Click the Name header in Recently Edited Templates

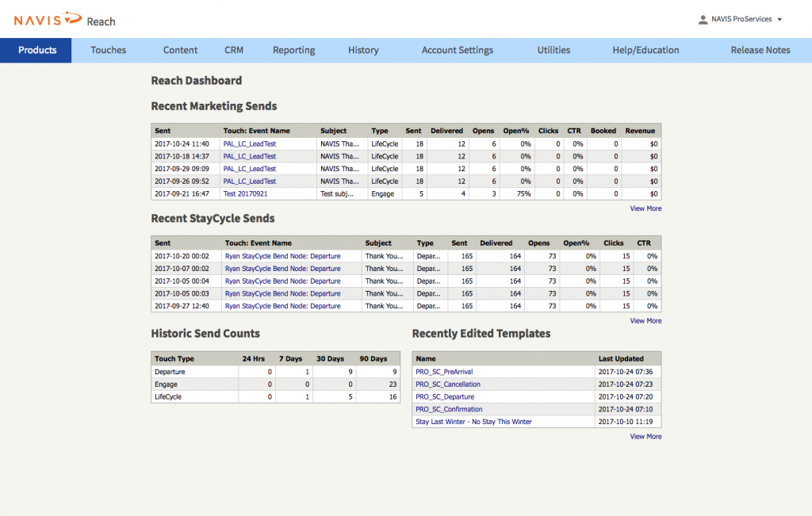coord(426,359)
